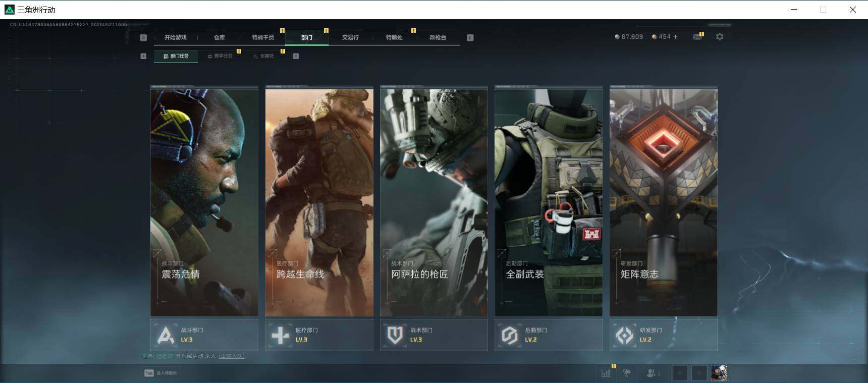The width and height of the screenshot is (868, 383).
Task: Click the 67,809 currency balance
Action: point(629,37)
